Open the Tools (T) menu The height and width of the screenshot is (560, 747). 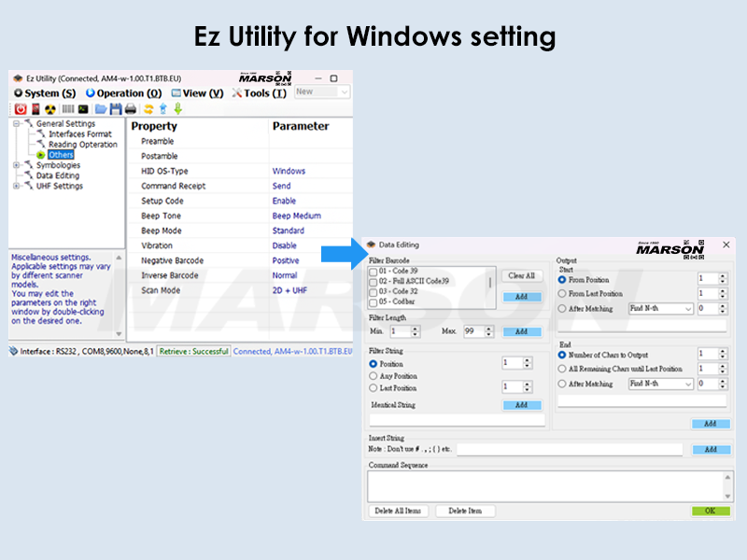[x=260, y=93]
